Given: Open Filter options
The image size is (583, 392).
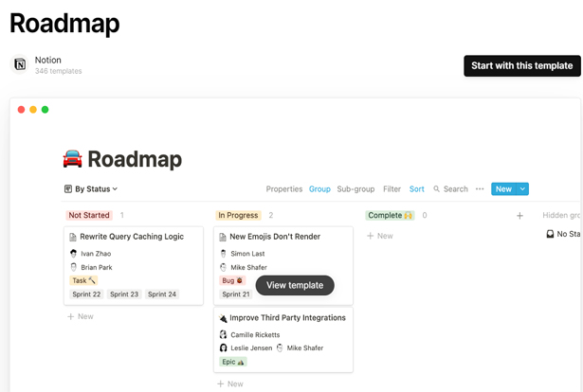Looking at the screenshot, I should [x=392, y=189].
